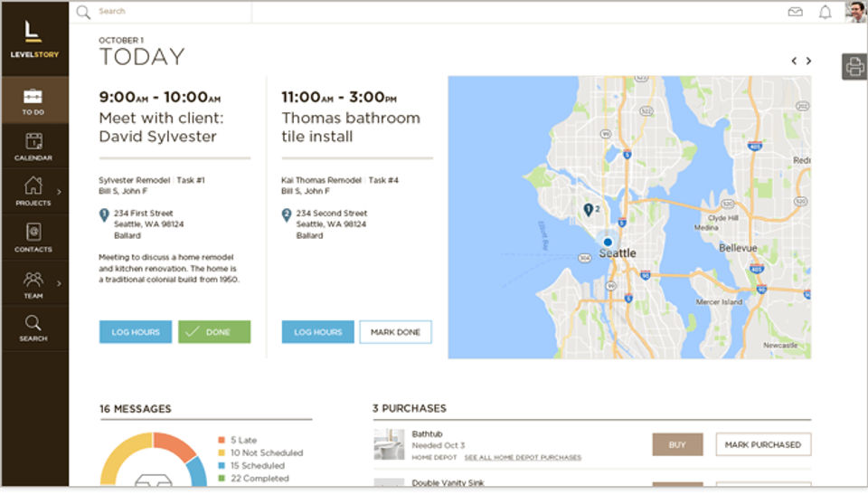This screenshot has width=868, height=495.
Task: Click the green Done button
Action: point(214,332)
